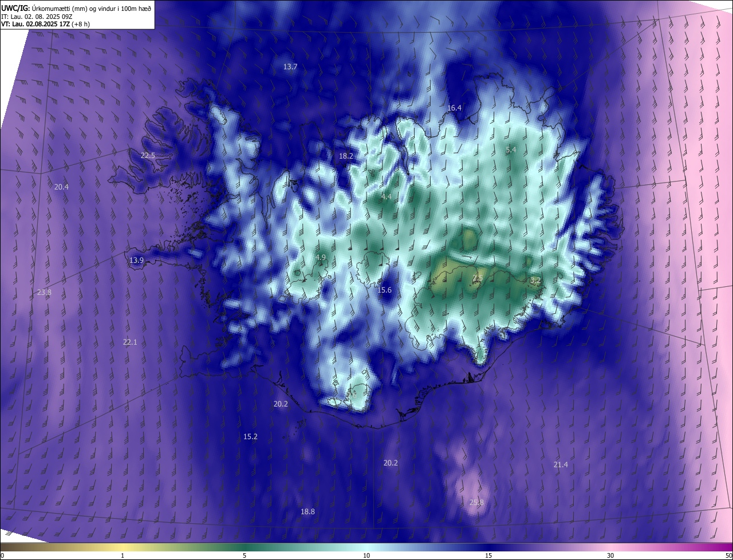Click the 23.8 value label
The width and height of the screenshot is (733, 560).
coord(44,293)
